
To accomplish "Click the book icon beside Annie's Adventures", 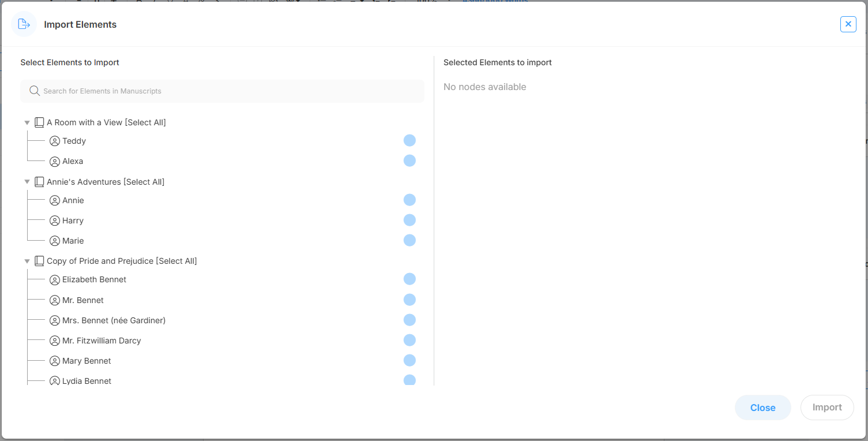I will (39, 182).
